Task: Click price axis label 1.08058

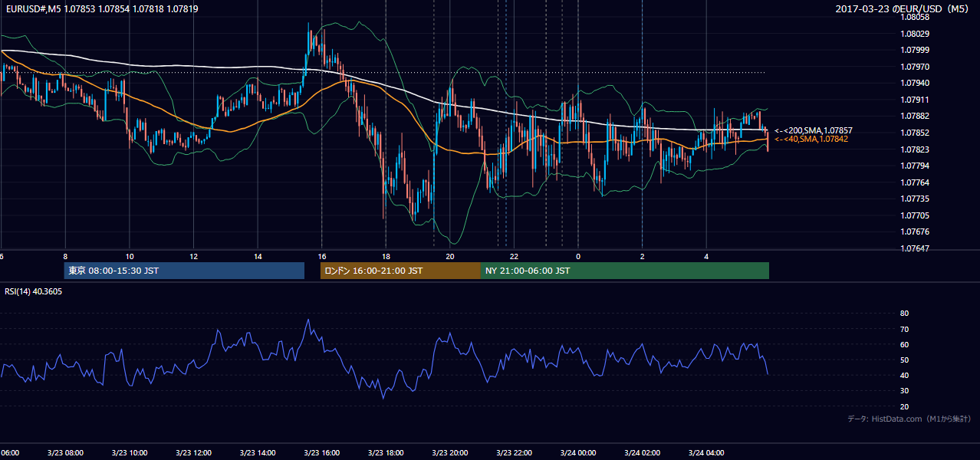Action: coord(915,17)
